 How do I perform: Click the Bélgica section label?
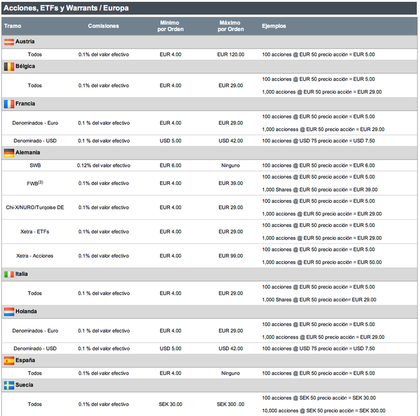tap(25, 66)
